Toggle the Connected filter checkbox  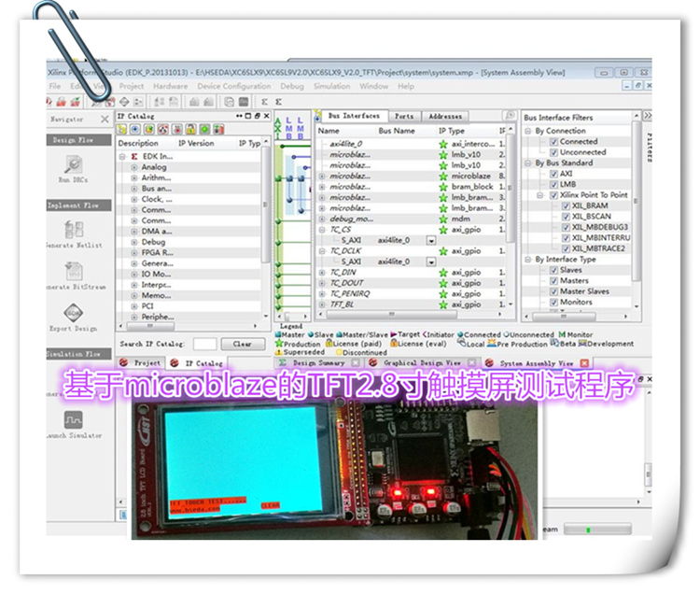(553, 142)
